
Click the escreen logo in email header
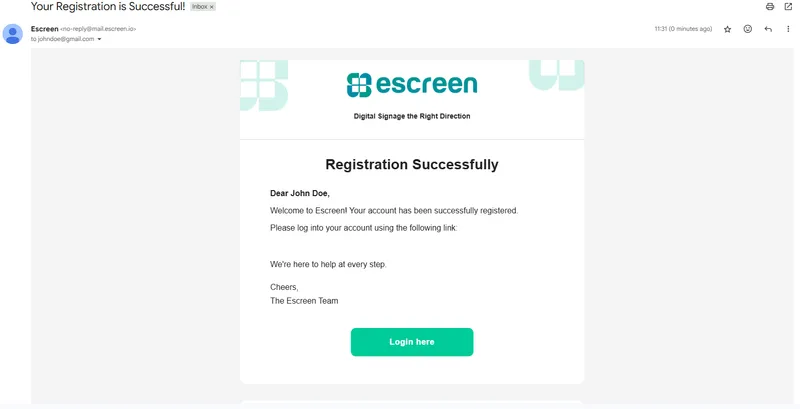pos(412,85)
